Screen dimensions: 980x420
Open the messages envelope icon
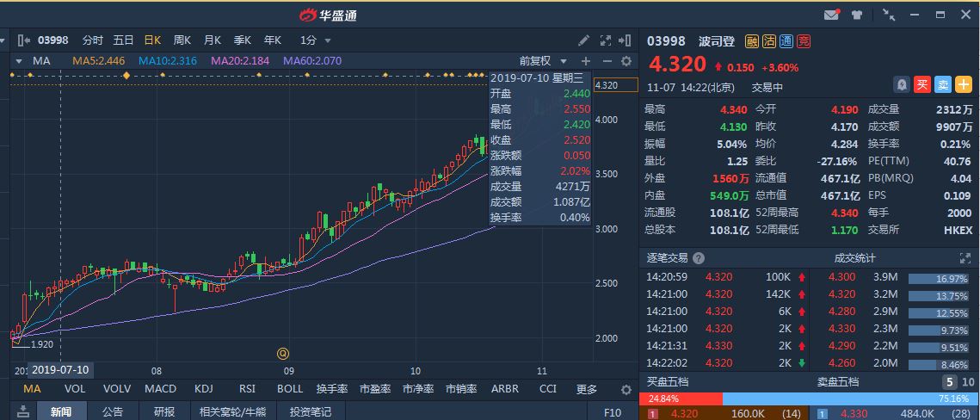click(x=831, y=15)
